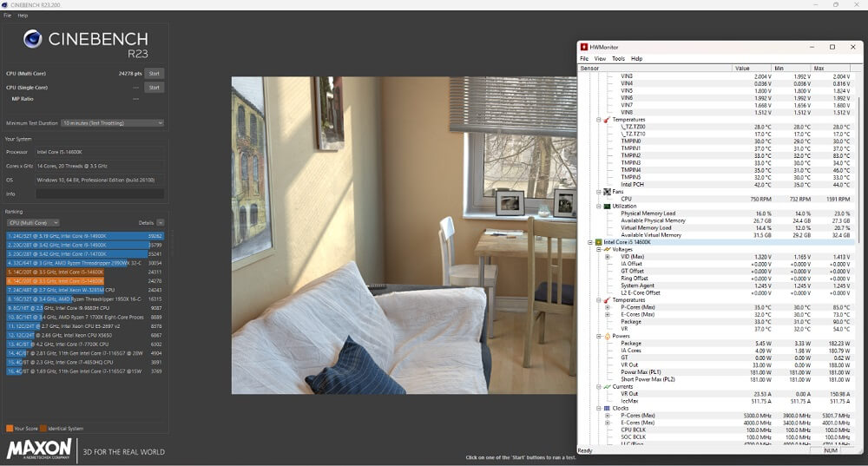
Task: Open the CPU (Multi Core) ranking dropdown
Action: (32, 223)
